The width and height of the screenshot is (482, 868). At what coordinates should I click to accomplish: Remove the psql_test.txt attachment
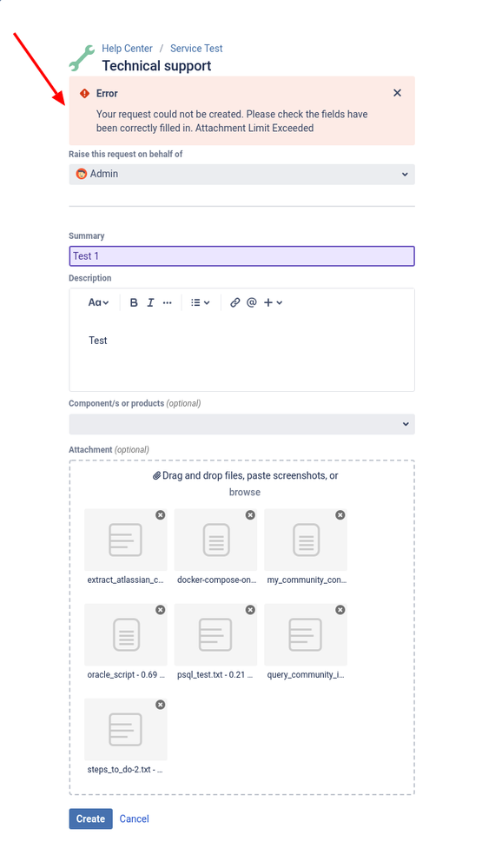(250, 609)
